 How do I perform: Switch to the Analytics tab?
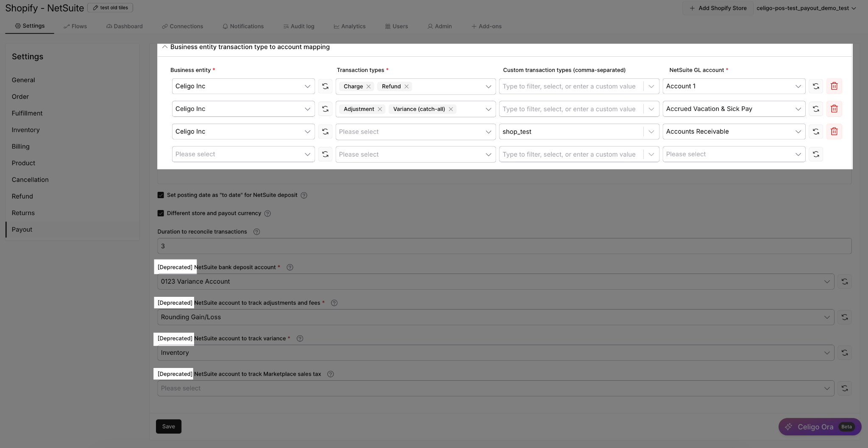(350, 26)
